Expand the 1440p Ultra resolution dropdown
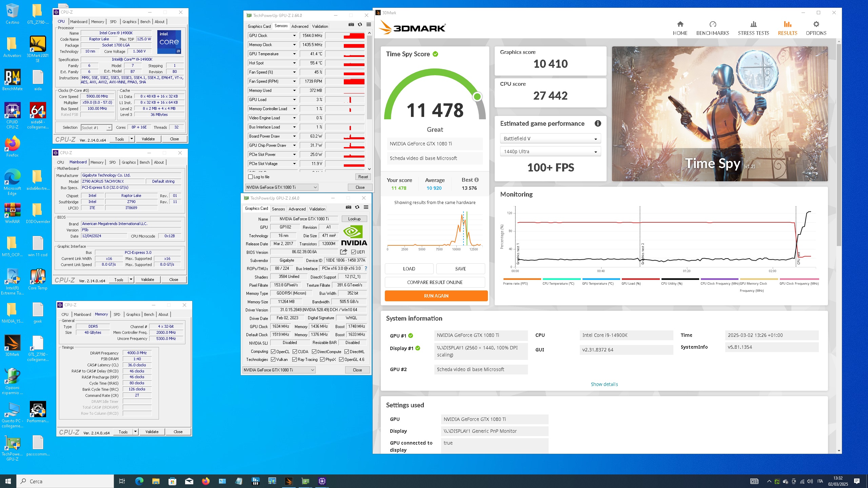This screenshot has height=488, width=868. (550, 151)
